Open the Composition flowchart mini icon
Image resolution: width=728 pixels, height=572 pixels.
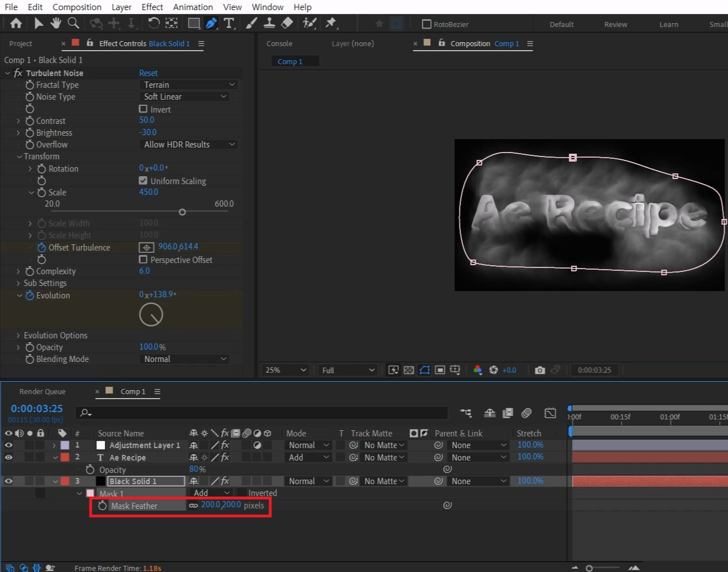466,413
